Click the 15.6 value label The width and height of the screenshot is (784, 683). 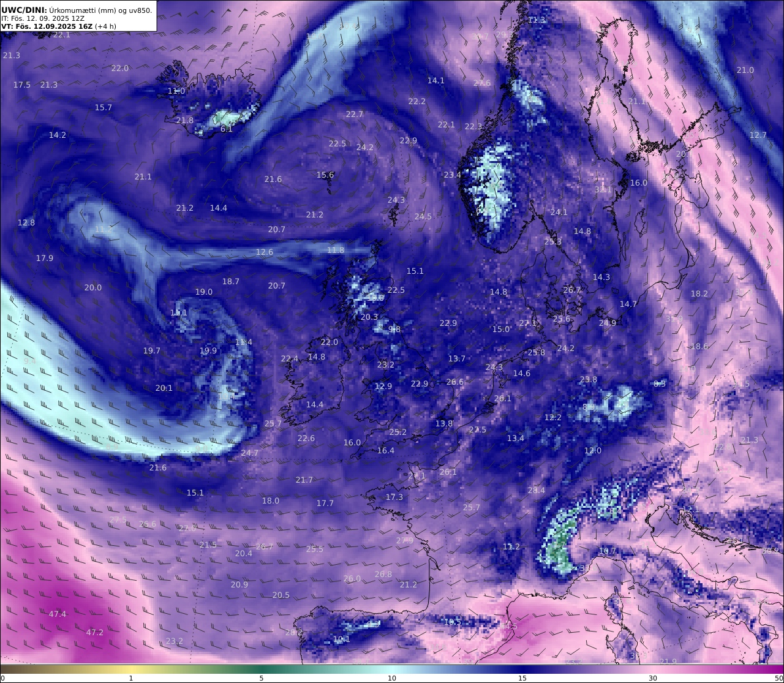(x=325, y=175)
